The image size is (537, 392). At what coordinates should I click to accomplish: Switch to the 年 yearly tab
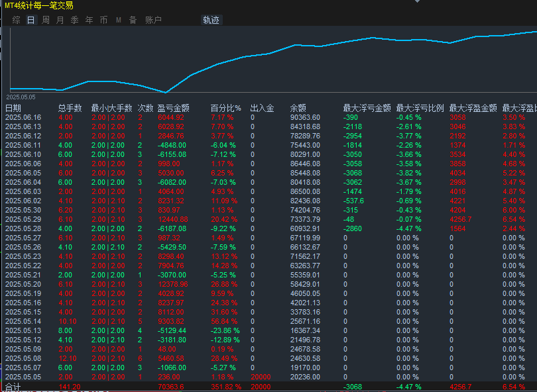pos(89,20)
